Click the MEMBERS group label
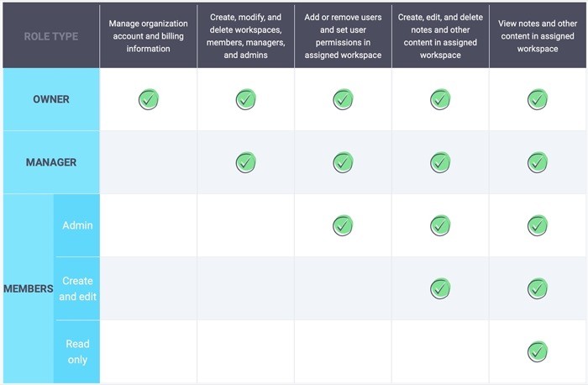588x385 pixels. tap(28, 288)
